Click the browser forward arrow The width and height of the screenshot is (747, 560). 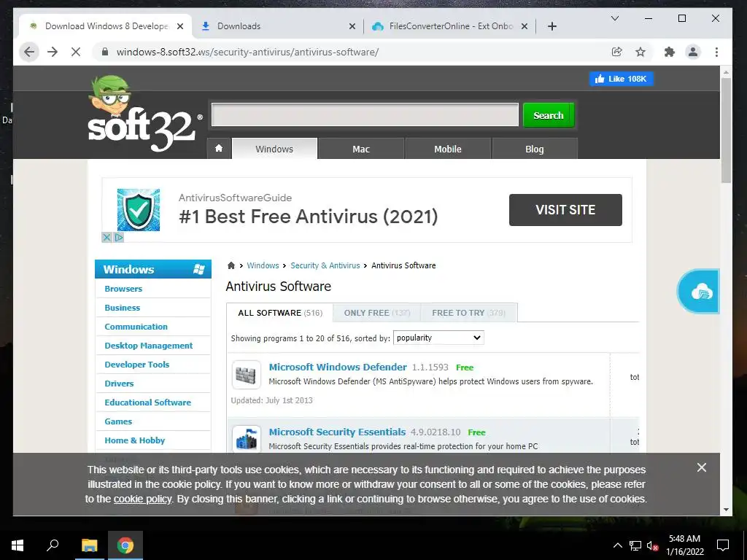click(53, 52)
